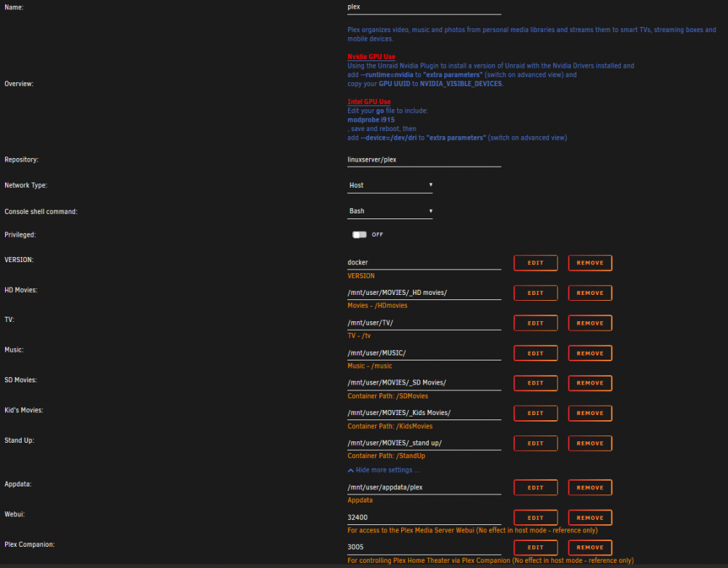Click the TV path field /mnt/user/TV/
The height and width of the screenshot is (568, 728).
(x=424, y=323)
